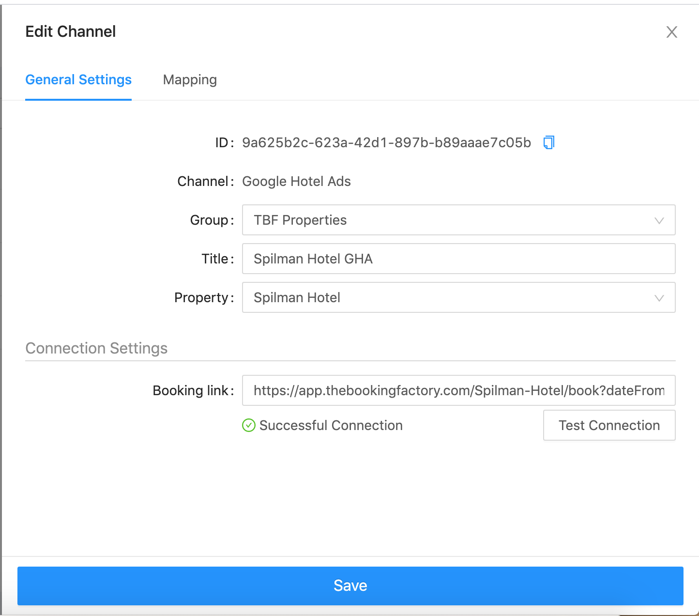Focus the Title field containing Spilman Hotel GHA
Screen dimensions: 699x616
click(x=458, y=259)
